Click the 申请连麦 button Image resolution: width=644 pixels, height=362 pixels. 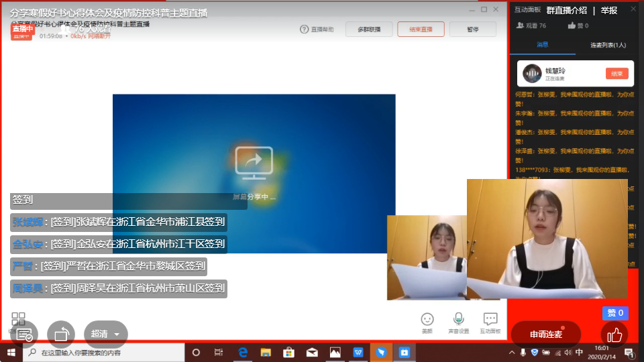[546, 335]
